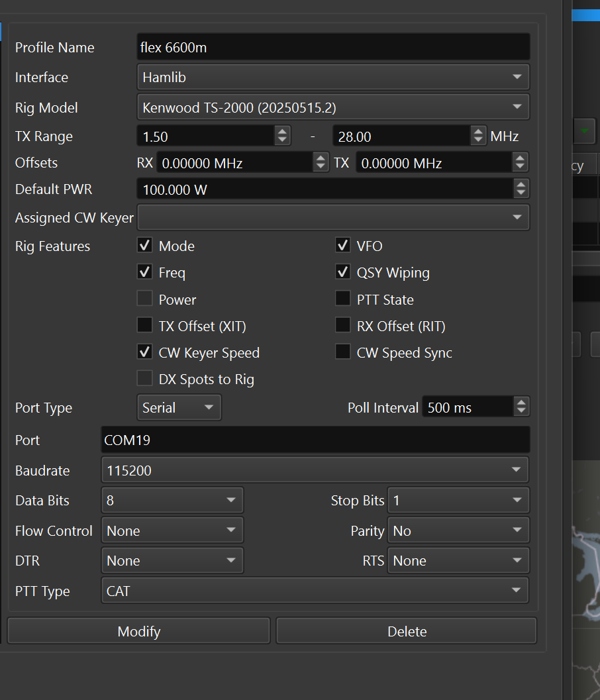Click the Poll Interval 500 ms field

point(468,407)
